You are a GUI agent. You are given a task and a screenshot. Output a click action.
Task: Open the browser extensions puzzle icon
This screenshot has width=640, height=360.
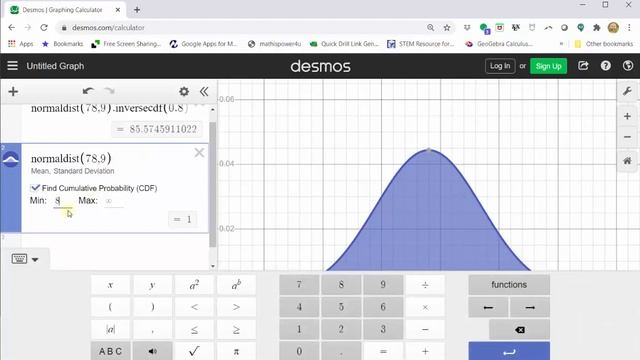(596, 27)
